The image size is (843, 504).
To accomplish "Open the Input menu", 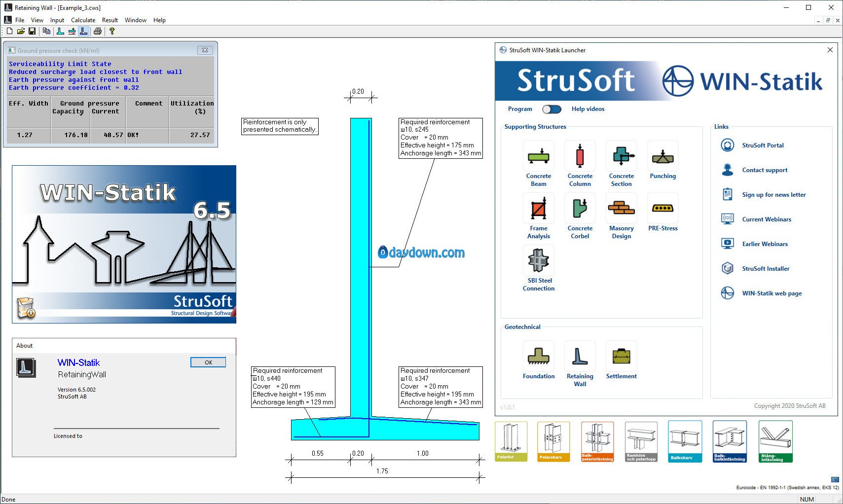I will (x=57, y=20).
